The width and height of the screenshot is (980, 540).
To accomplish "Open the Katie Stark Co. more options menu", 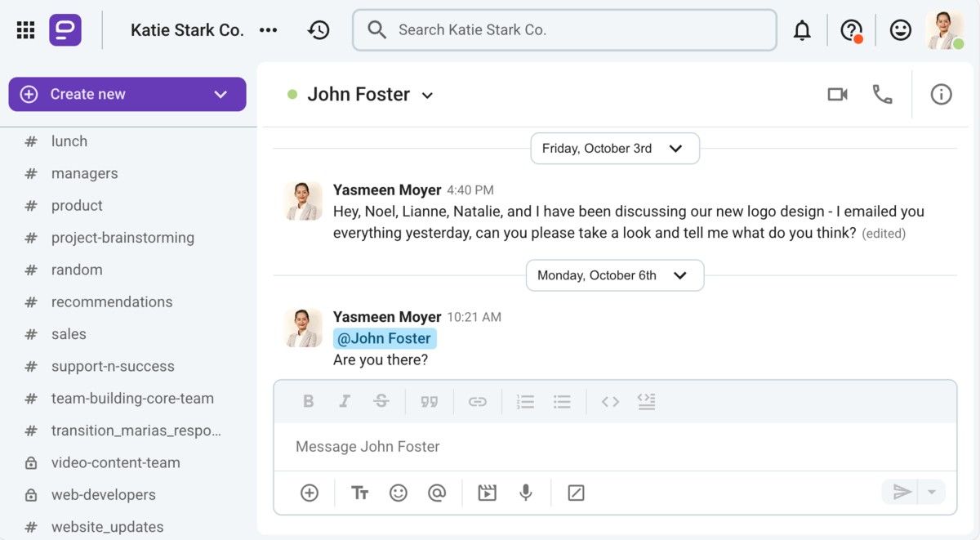I will (x=268, y=30).
